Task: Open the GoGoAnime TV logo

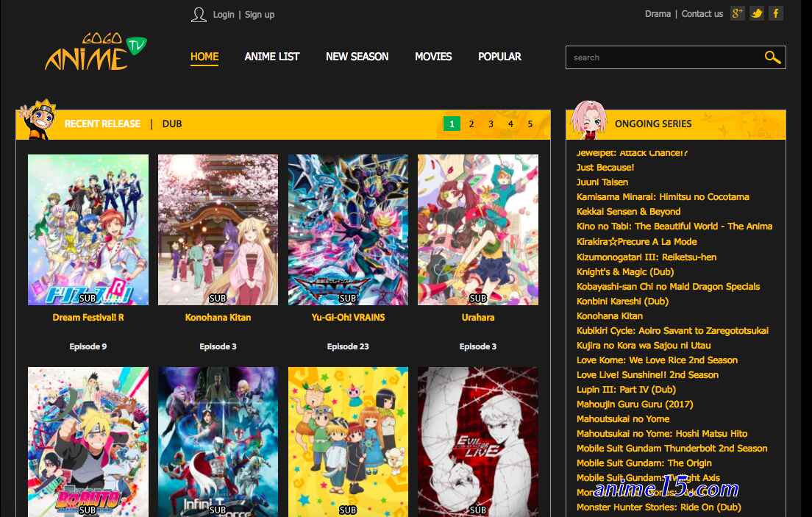Action: [x=96, y=51]
